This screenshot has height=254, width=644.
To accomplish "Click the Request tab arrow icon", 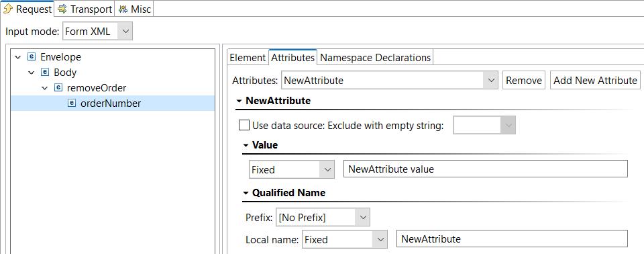I will [8, 9].
